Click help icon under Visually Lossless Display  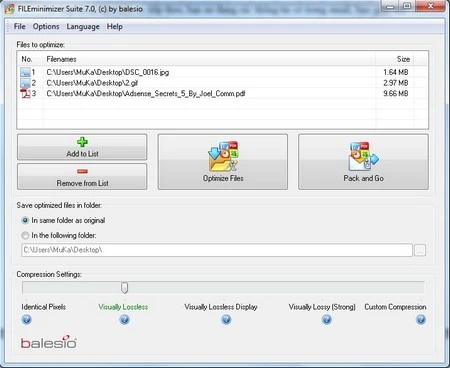coord(226,320)
